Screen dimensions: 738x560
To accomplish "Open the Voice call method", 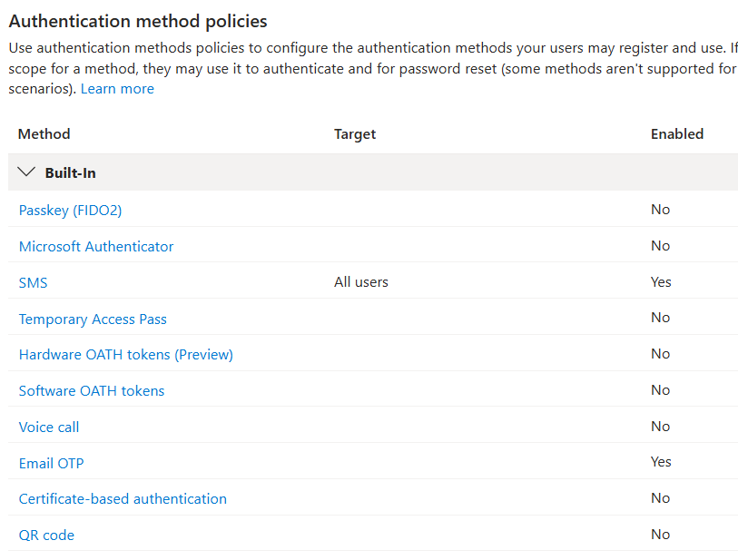I will click(x=49, y=427).
